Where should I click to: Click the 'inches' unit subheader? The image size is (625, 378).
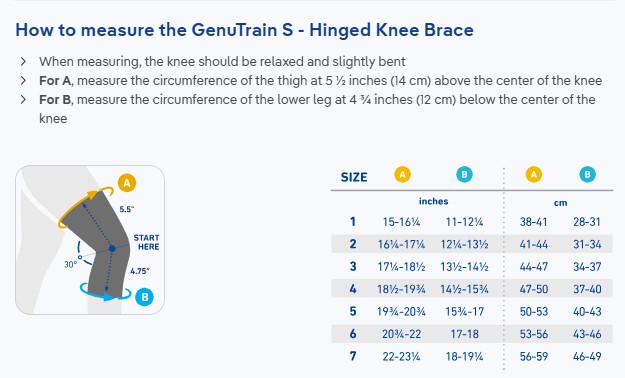pyautogui.click(x=433, y=201)
